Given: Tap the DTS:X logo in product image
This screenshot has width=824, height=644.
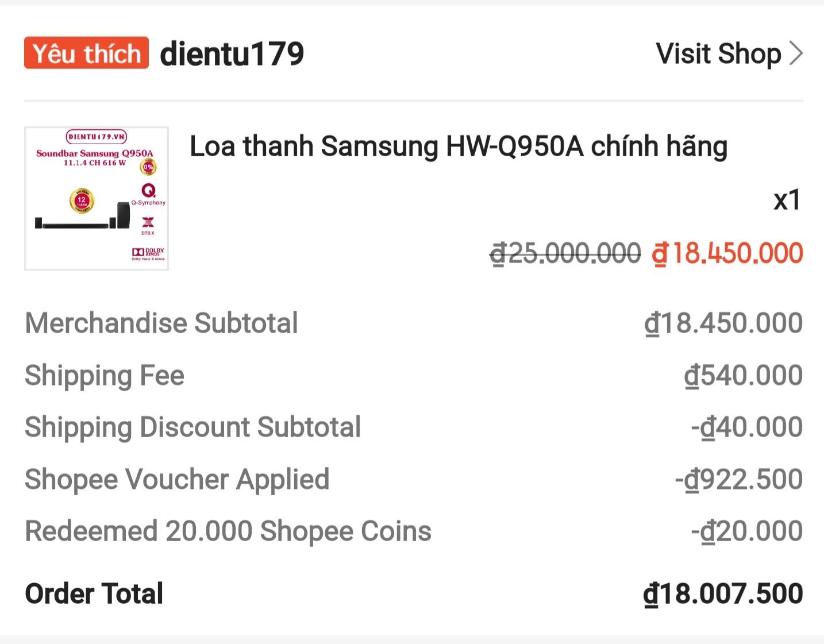Looking at the screenshot, I should 148,225.
